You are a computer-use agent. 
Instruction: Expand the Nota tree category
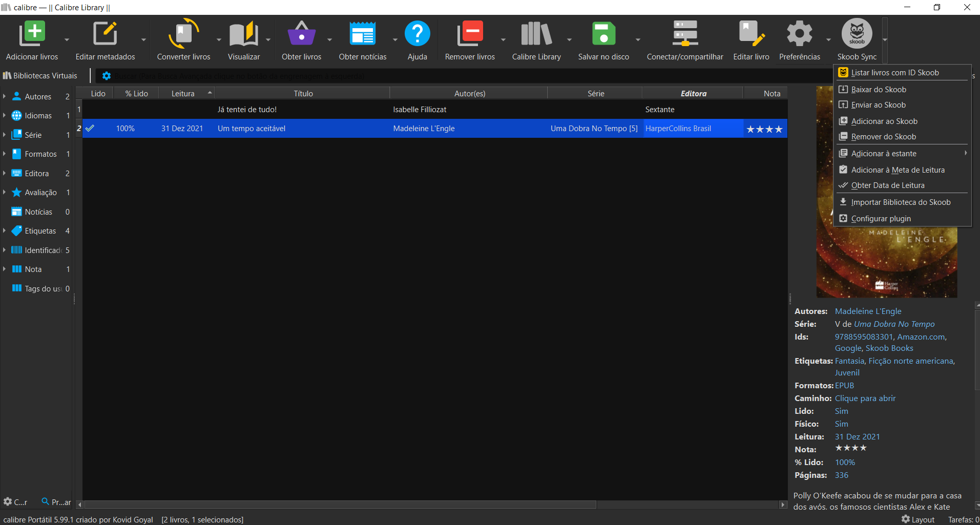pyautogui.click(x=4, y=269)
